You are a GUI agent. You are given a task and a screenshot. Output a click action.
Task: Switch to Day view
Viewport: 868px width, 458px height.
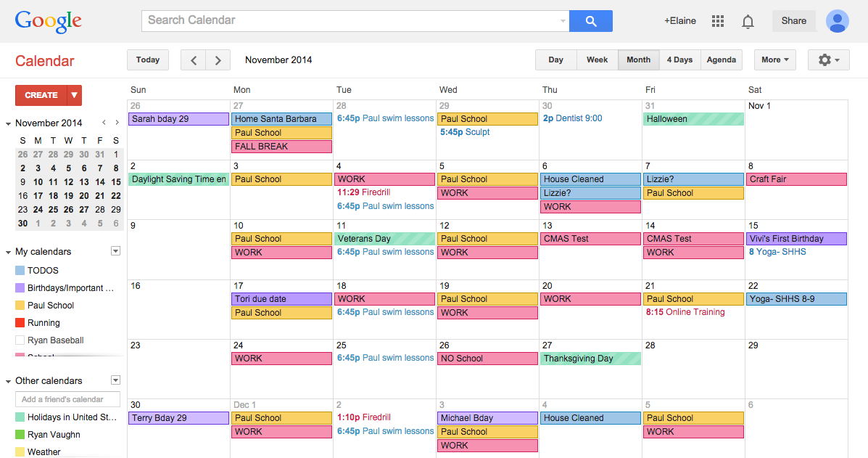(x=555, y=60)
